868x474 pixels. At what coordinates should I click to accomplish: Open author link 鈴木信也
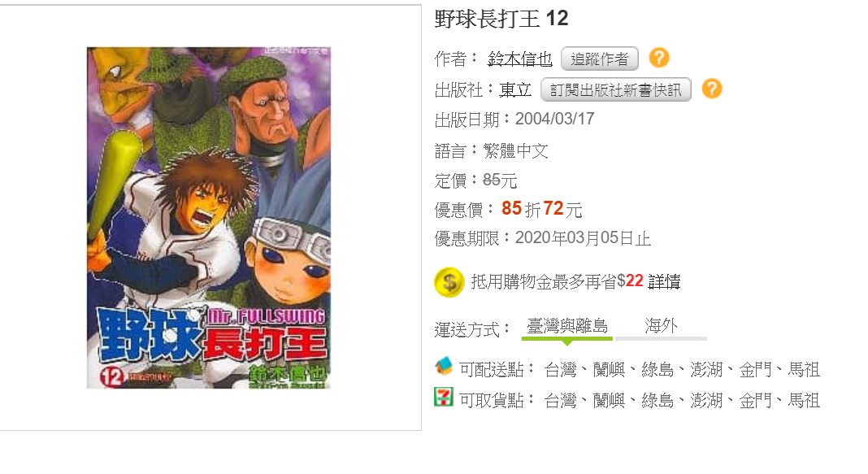point(520,59)
